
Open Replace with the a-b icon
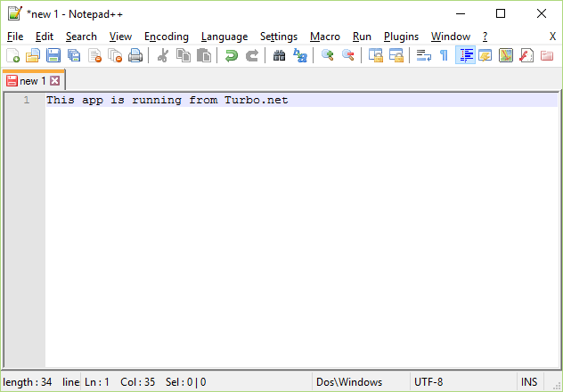click(x=300, y=55)
